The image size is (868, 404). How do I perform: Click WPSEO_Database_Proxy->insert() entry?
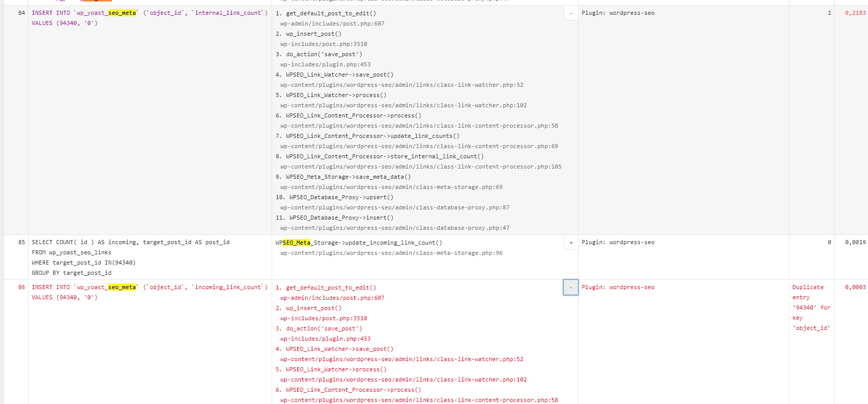point(342,218)
